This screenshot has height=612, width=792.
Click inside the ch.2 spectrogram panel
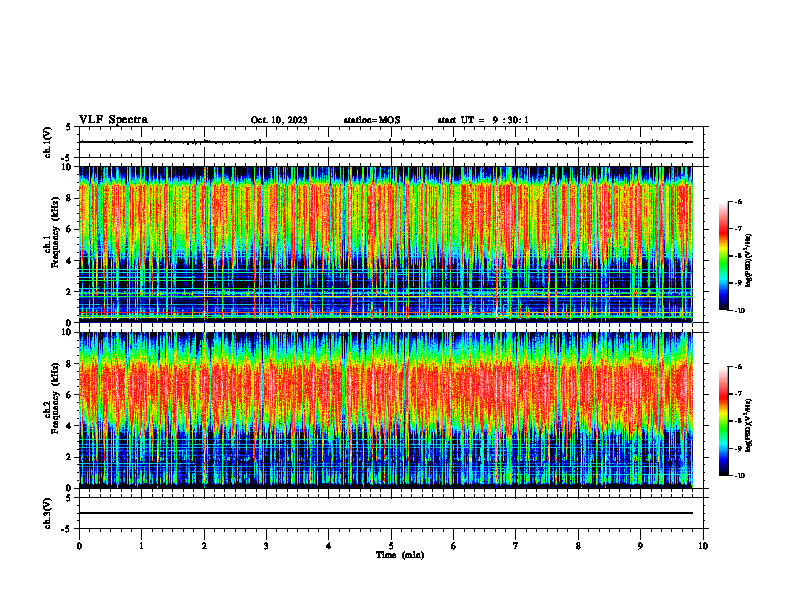click(385, 410)
